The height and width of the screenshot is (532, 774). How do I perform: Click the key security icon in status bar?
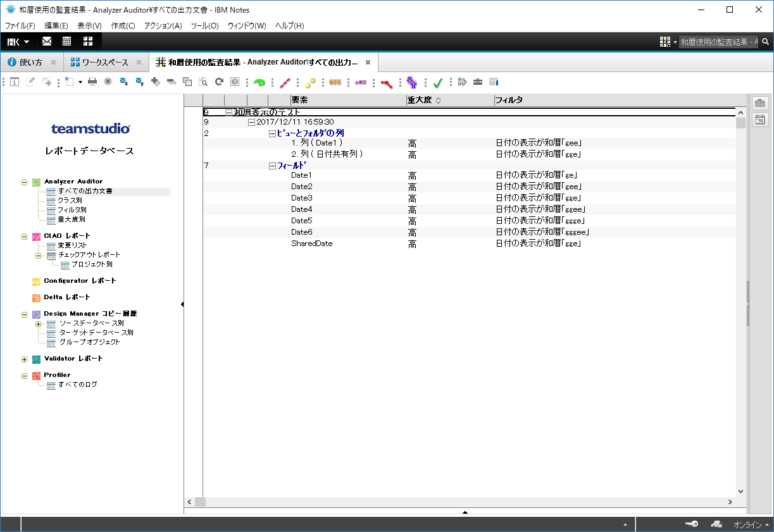coord(692,524)
